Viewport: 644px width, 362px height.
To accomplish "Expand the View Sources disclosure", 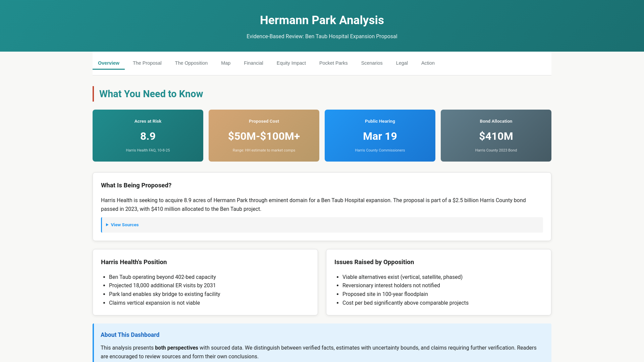I will (x=122, y=225).
